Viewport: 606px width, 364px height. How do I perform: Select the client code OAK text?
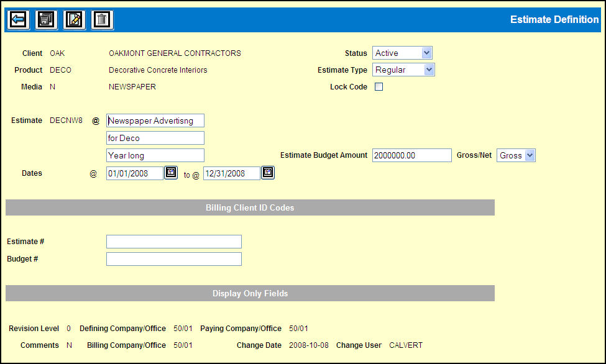pyautogui.click(x=57, y=53)
